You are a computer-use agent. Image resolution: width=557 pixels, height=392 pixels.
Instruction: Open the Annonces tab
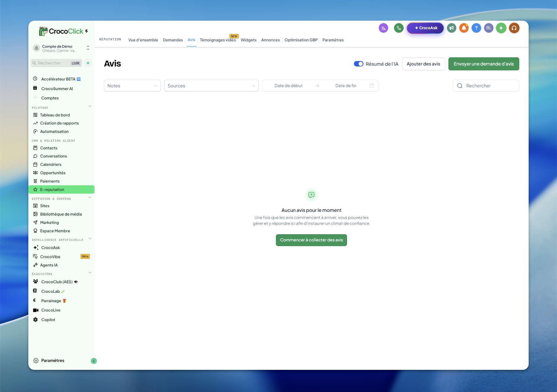271,40
